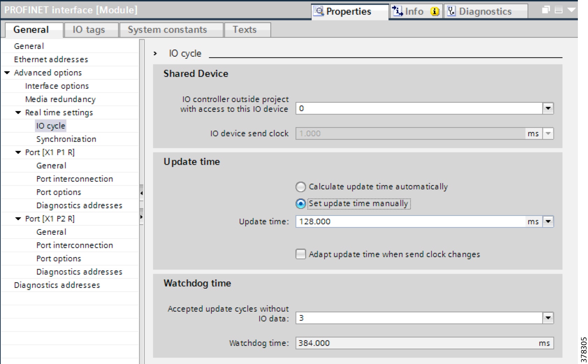Viewport: 588px width, 364px height.
Task: Select Synchronization tree entry
Action: pyautogui.click(x=66, y=139)
